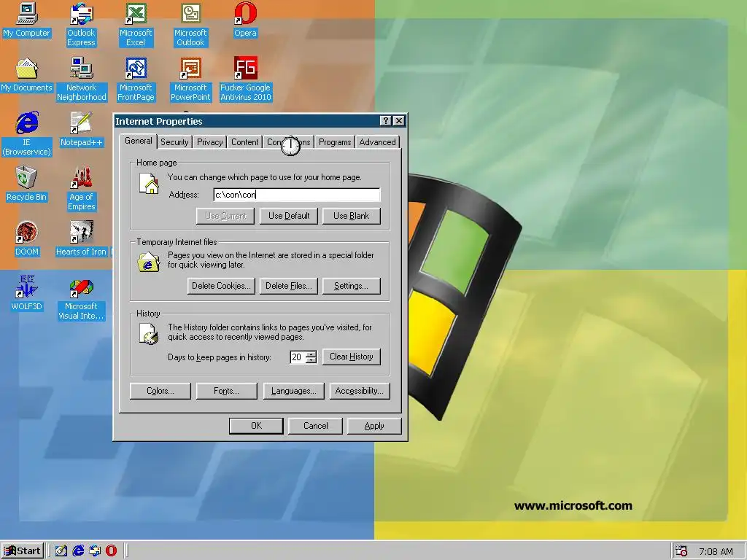The height and width of the screenshot is (560, 747).
Task: Click Cancel in Internet Properties
Action: point(315,426)
